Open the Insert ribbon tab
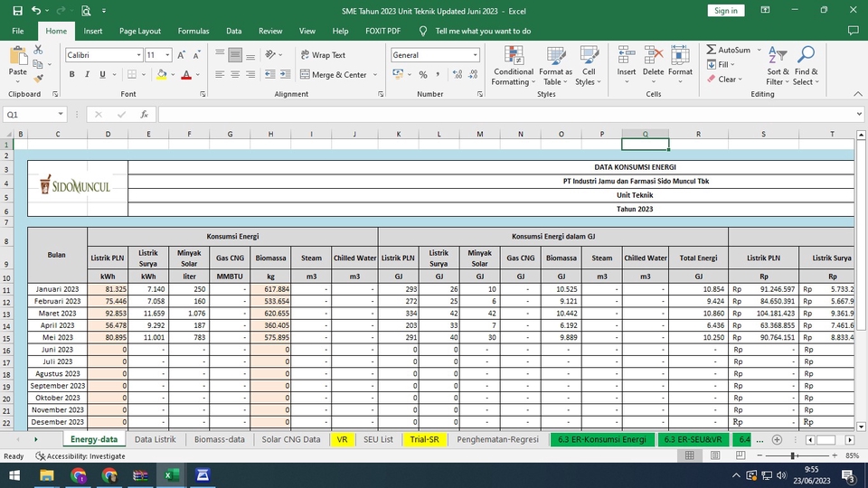 coord(93,31)
